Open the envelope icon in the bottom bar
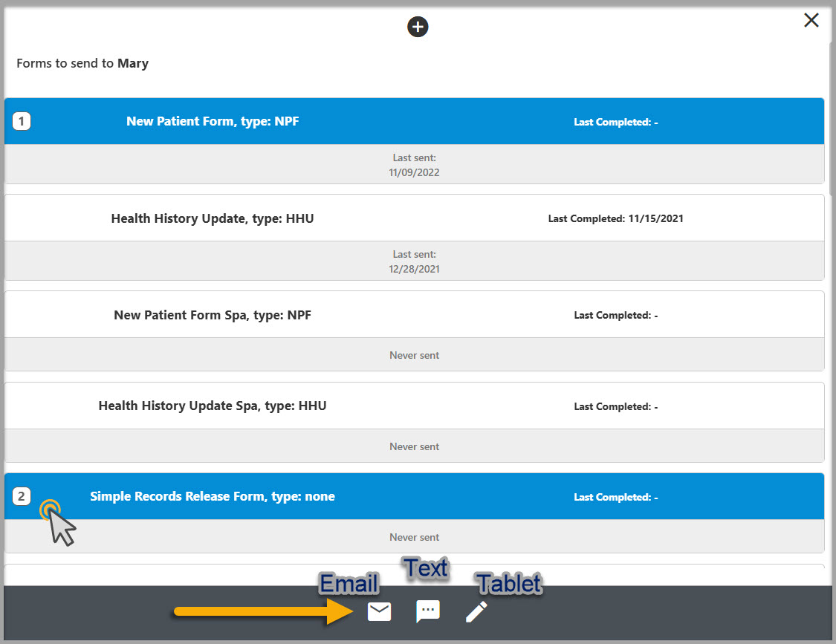836x644 pixels. coord(379,611)
